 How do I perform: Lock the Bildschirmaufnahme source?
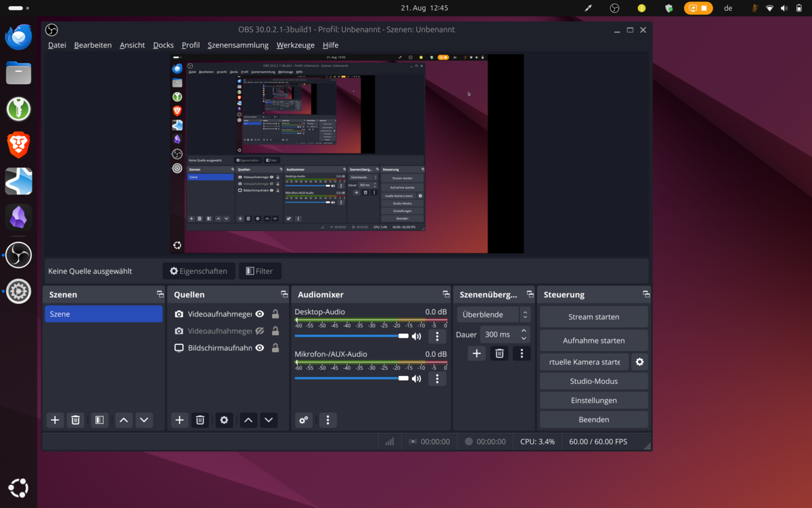point(275,348)
